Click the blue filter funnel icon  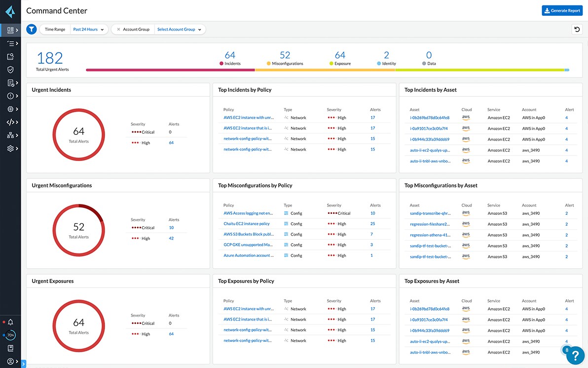click(x=31, y=29)
